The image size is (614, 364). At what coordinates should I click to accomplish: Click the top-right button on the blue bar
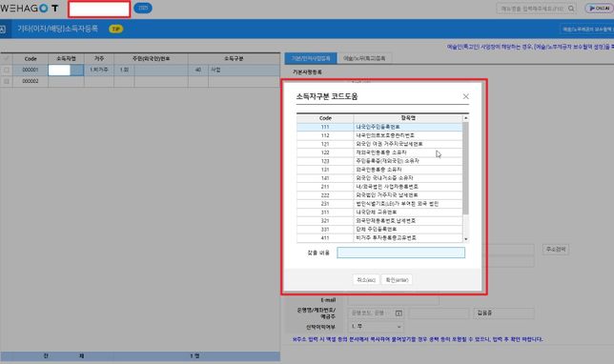pos(587,29)
